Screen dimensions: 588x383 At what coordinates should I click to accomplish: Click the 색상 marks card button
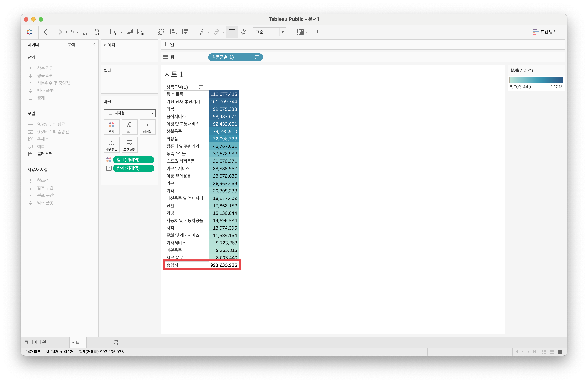(112, 127)
